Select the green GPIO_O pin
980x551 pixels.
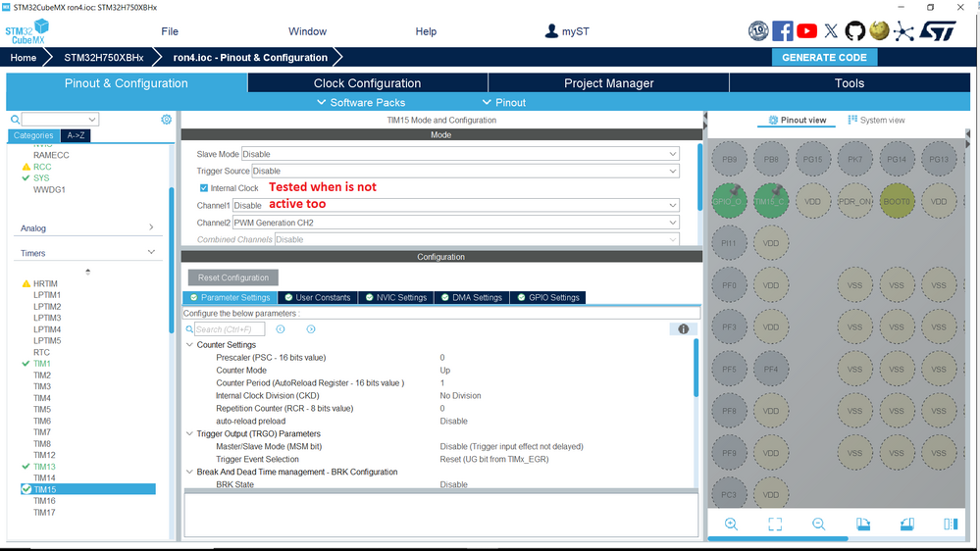(x=729, y=201)
